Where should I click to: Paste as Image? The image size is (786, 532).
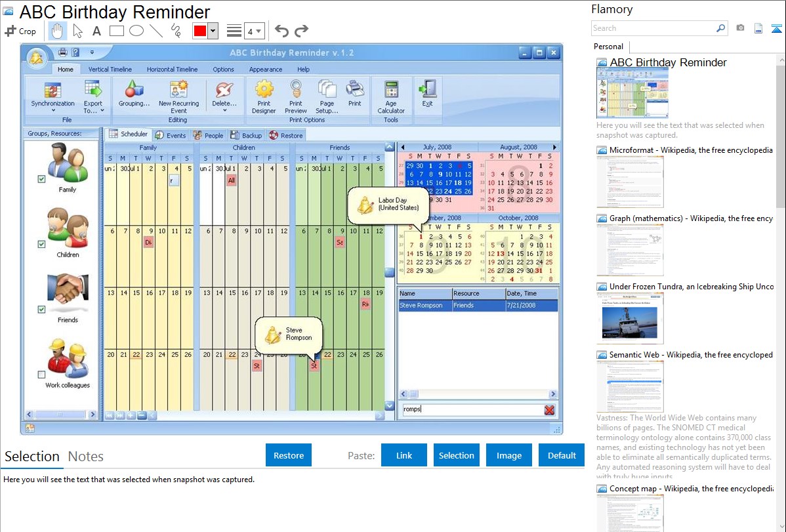point(508,455)
